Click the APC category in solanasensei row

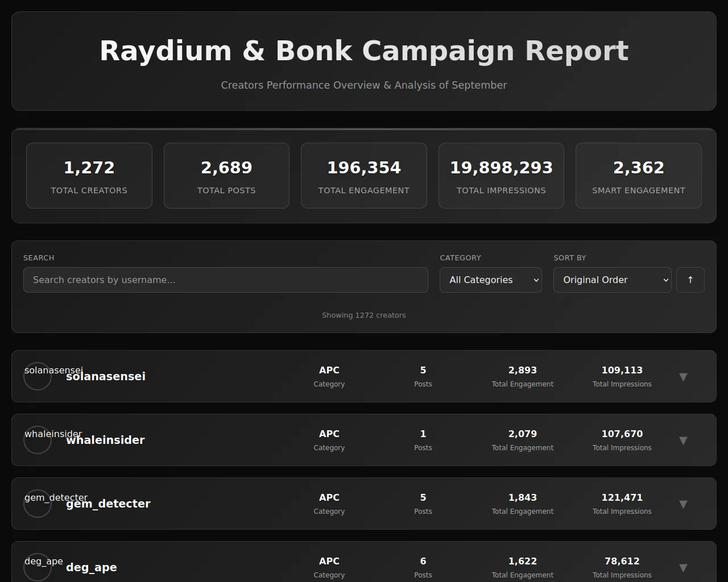pos(329,370)
